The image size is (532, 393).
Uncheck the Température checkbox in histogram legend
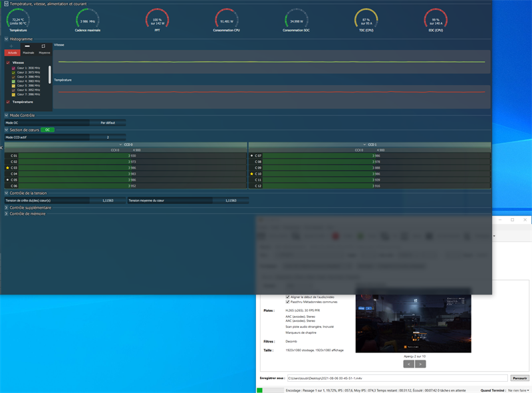tap(8, 102)
